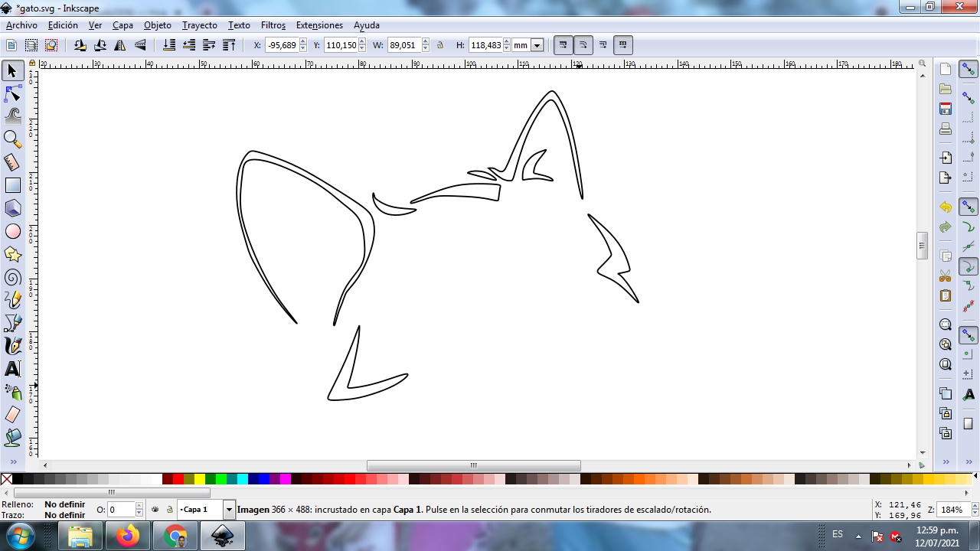
Task: Open units dropdown showing mm
Action: tap(537, 45)
